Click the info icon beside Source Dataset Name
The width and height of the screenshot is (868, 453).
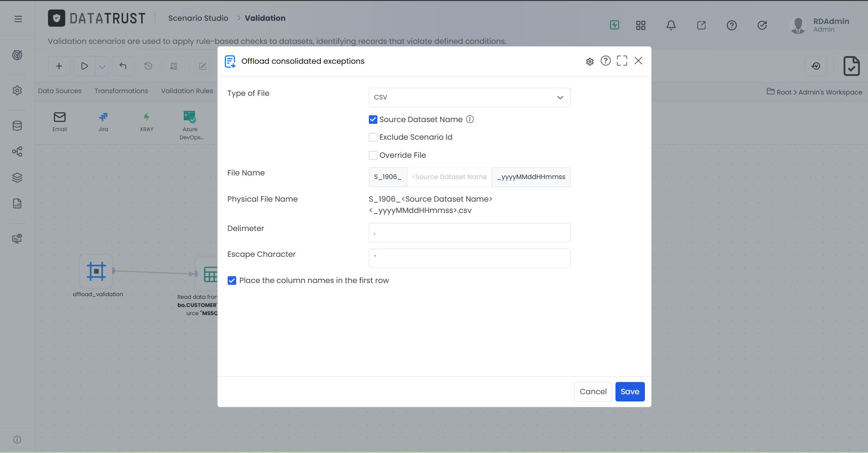[470, 119]
